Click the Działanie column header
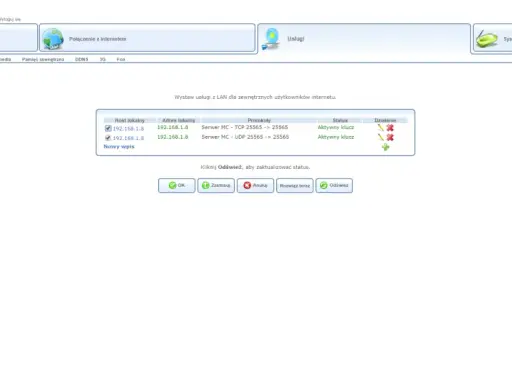This screenshot has width=512, height=384. pyautogui.click(x=385, y=120)
